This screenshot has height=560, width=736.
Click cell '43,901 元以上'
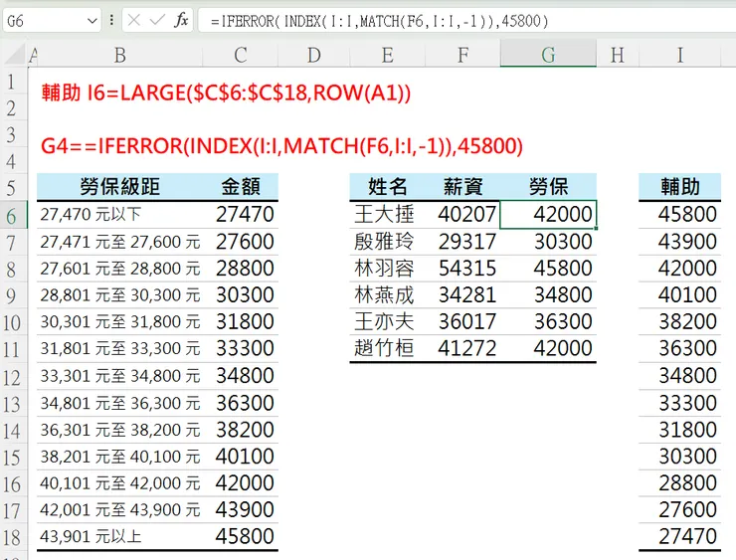(x=119, y=536)
